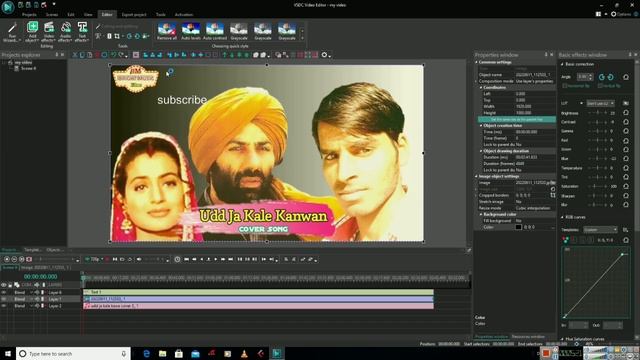The width and height of the screenshot is (640, 360).
Task: Collapse the Coordinates section
Action: (481, 87)
